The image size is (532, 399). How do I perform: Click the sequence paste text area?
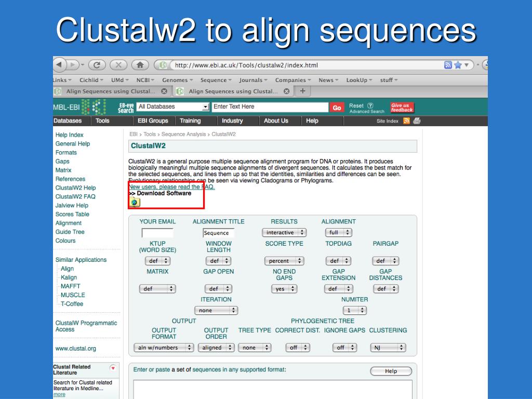(273, 389)
